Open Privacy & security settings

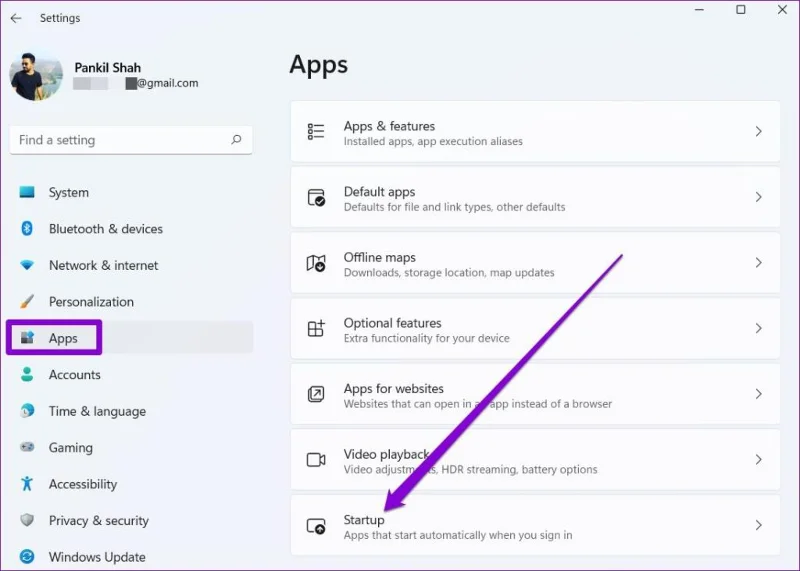click(131, 520)
